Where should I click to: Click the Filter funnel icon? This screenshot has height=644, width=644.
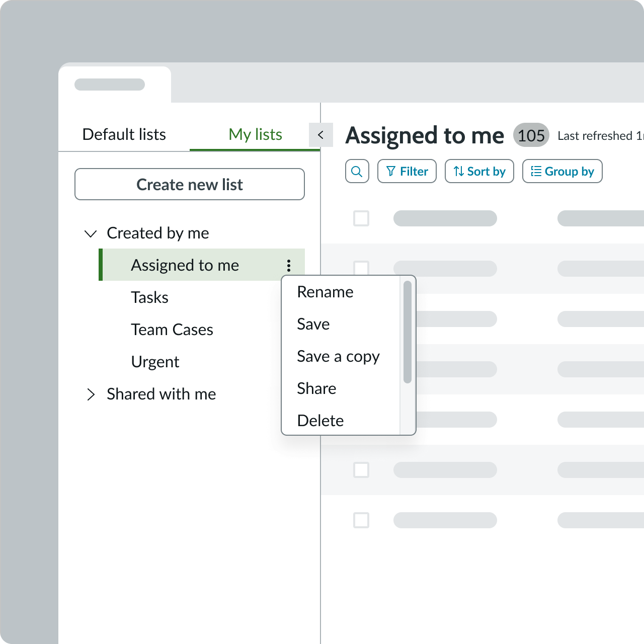pyautogui.click(x=392, y=171)
